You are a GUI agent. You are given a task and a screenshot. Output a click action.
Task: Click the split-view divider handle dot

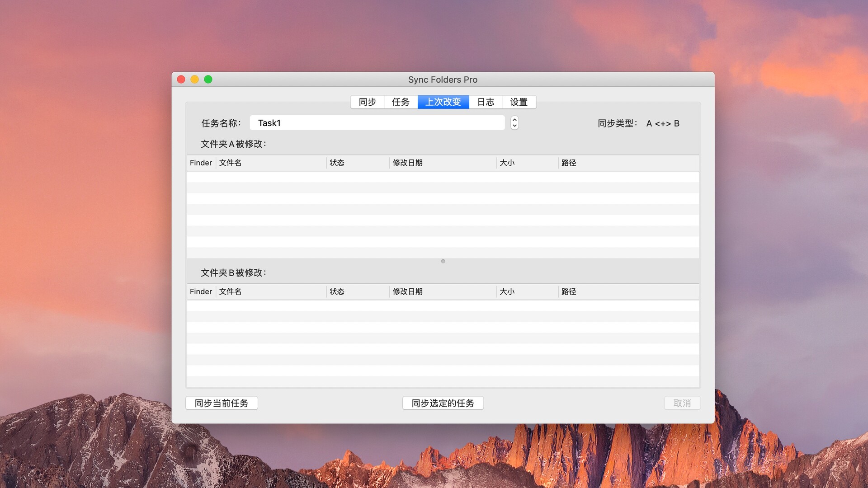click(x=443, y=261)
